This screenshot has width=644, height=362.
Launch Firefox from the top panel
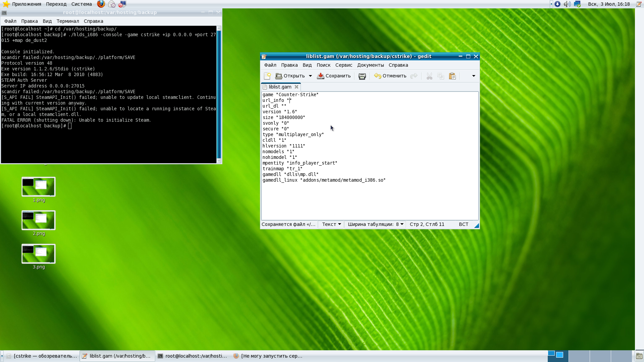101,4
